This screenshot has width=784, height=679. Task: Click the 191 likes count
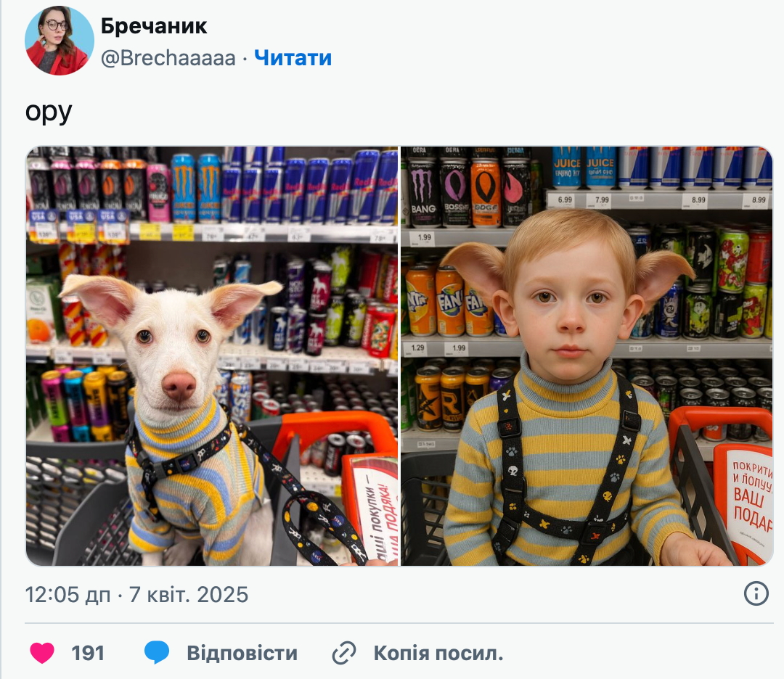click(x=88, y=654)
